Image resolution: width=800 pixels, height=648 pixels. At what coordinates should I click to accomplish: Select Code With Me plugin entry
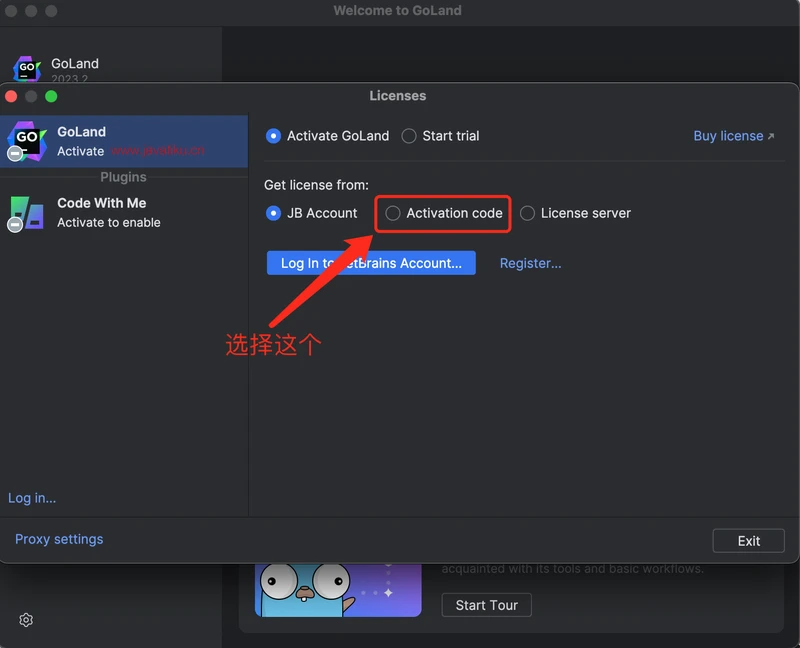pyautogui.click(x=124, y=213)
